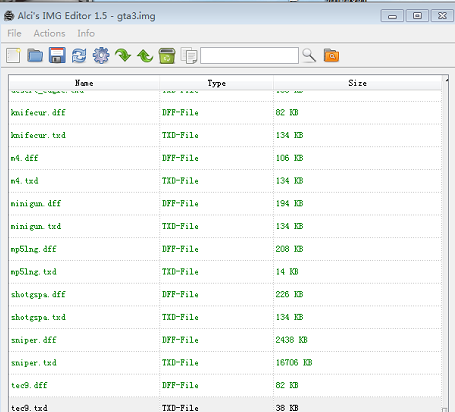Select the minigun.dff row
Screen dimensions: 455x412
point(225,203)
